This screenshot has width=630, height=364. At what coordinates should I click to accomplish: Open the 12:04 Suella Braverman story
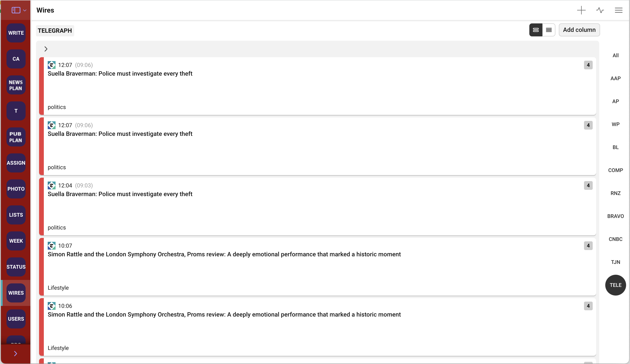point(120,194)
